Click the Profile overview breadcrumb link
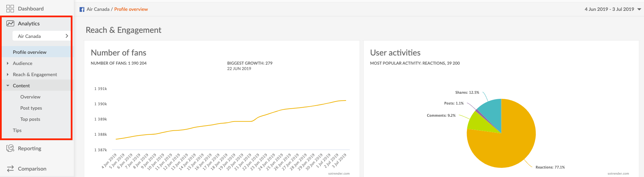The image size is (644, 177). coord(131,9)
